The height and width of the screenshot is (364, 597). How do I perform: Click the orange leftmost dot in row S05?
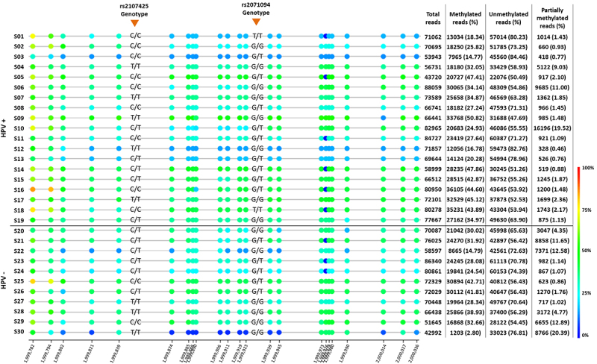click(x=31, y=77)
